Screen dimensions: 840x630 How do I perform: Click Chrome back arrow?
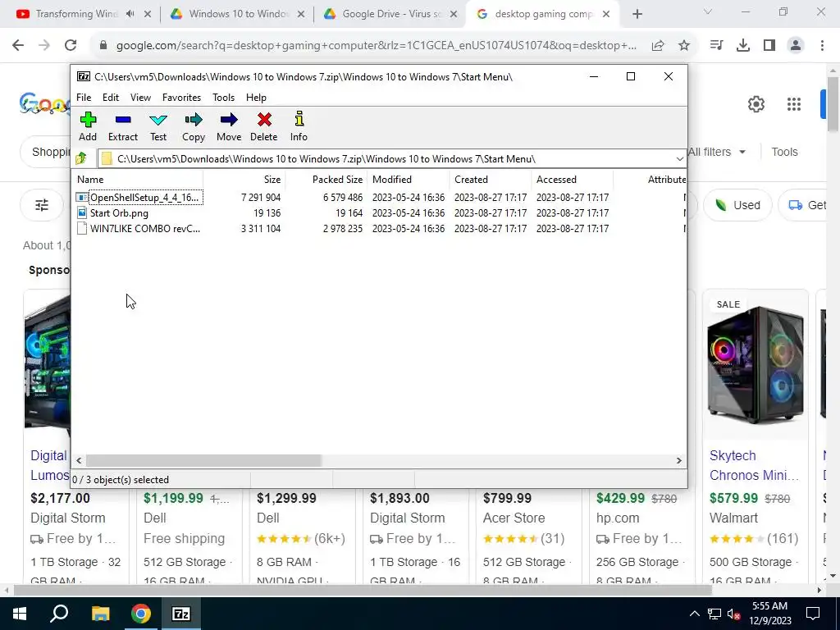(18, 46)
